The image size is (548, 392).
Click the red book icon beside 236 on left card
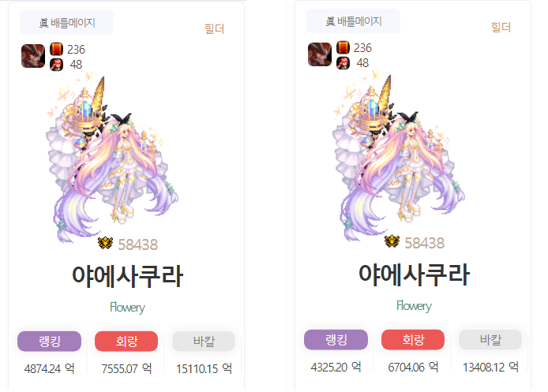(x=57, y=49)
